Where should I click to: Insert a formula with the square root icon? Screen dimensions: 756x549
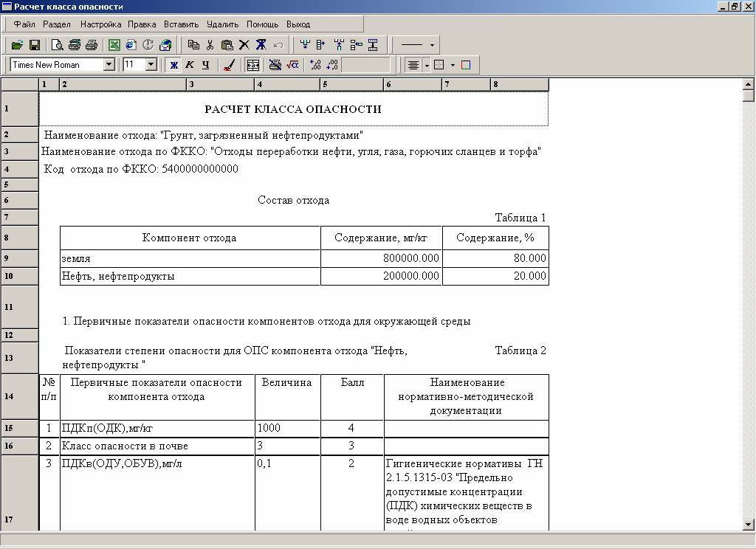point(292,65)
